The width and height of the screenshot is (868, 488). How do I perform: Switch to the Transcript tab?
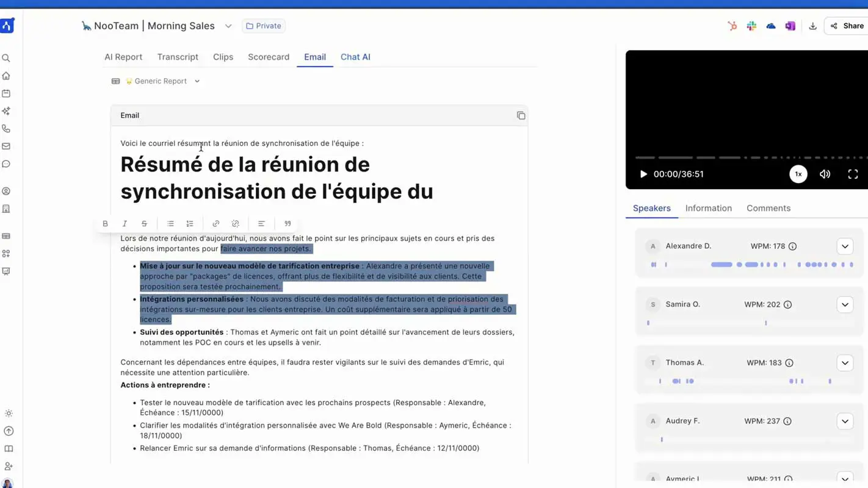[178, 57]
